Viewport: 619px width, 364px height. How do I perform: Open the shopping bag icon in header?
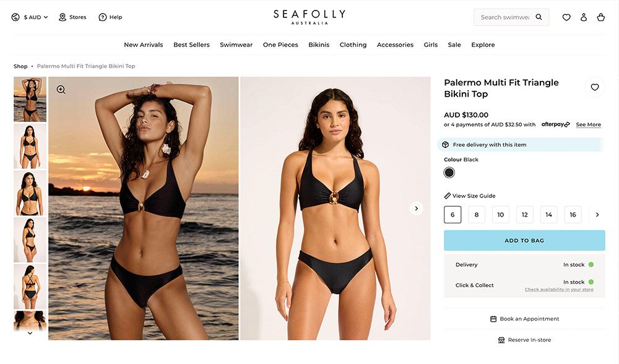point(601,17)
